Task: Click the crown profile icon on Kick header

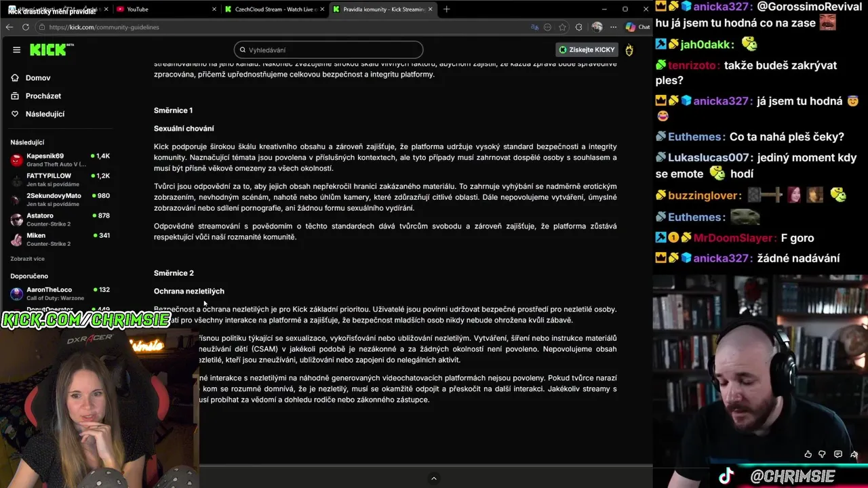Action: pyautogui.click(x=629, y=49)
